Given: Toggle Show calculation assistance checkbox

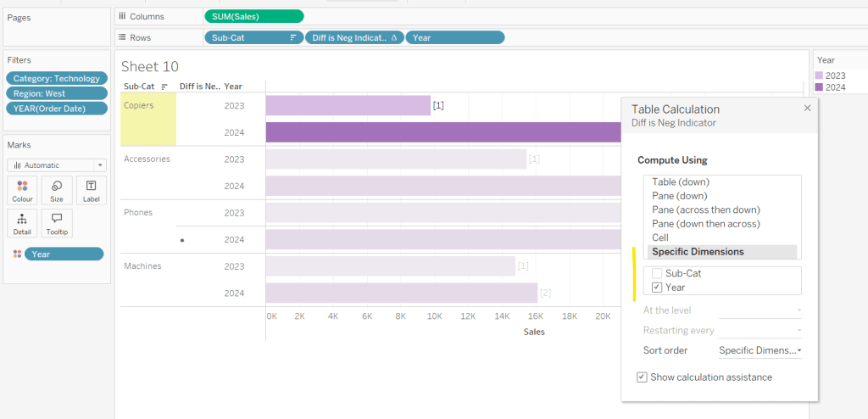Looking at the screenshot, I should [x=642, y=377].
